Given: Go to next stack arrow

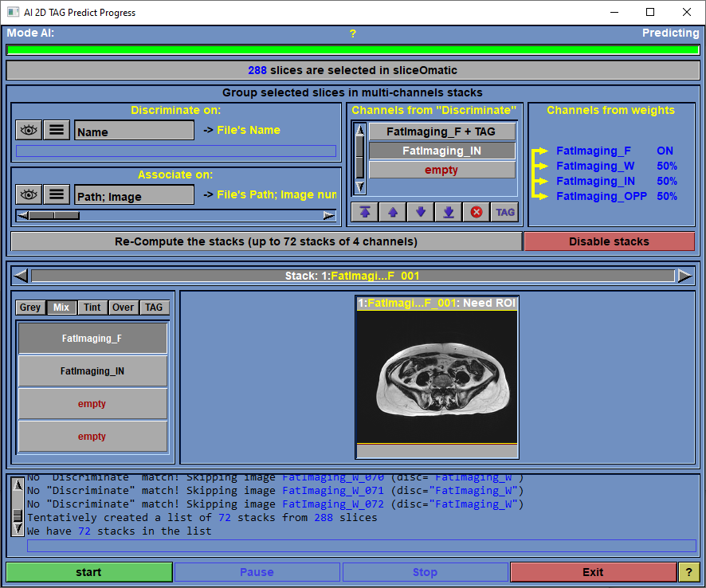Looking at the screenshot, I should pyautogui.click(x=684, y=276).
